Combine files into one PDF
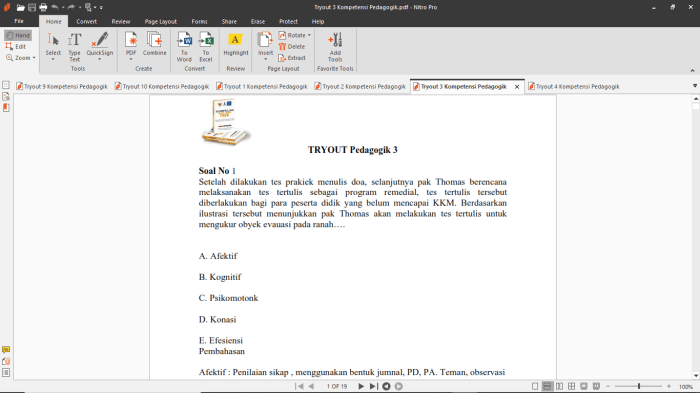This screenshot has width=700, height=393. point(154,44)
